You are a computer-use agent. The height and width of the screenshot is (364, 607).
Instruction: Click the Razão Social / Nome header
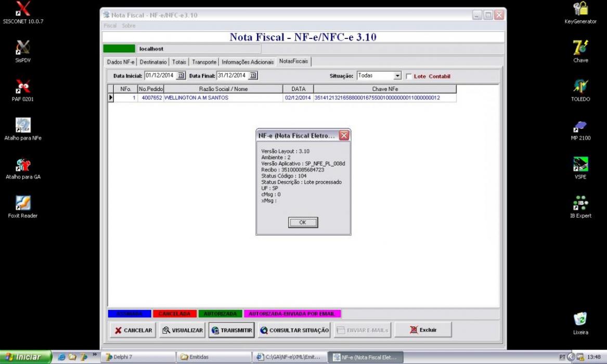pyautogui.click(x=223, y=89)
